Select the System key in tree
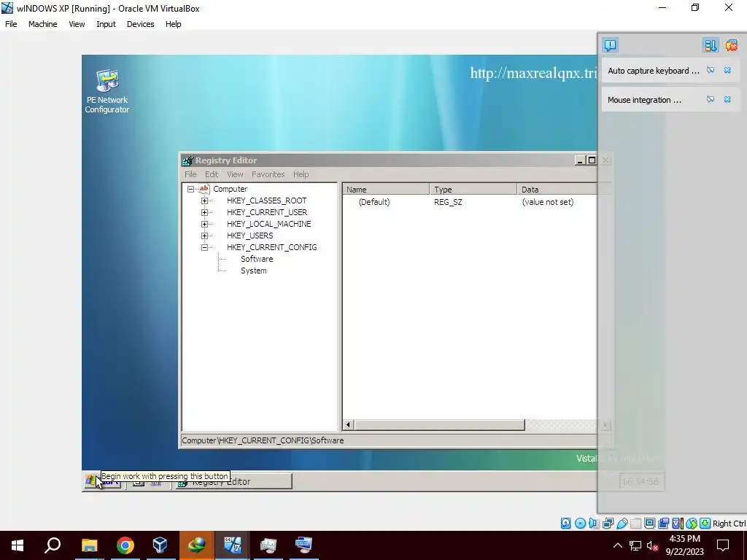 pyautogui.click(x=253, y=271)
